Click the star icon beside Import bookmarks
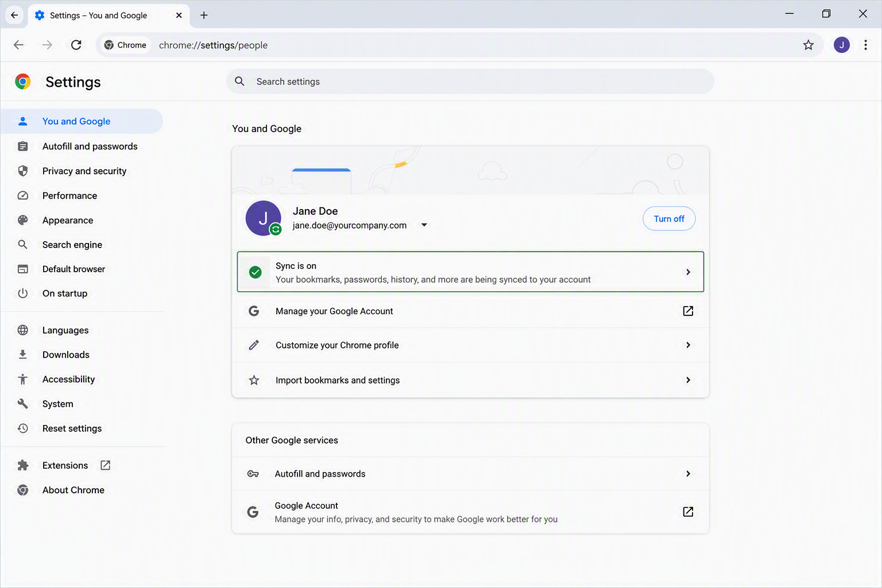882x588 pixels. click(x=254, y=380)
